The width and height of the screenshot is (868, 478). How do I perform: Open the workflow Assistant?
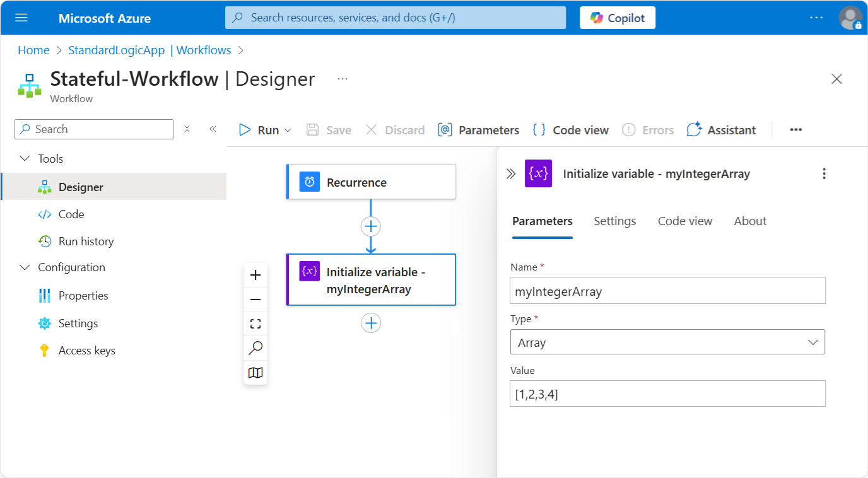pos(721,130)
